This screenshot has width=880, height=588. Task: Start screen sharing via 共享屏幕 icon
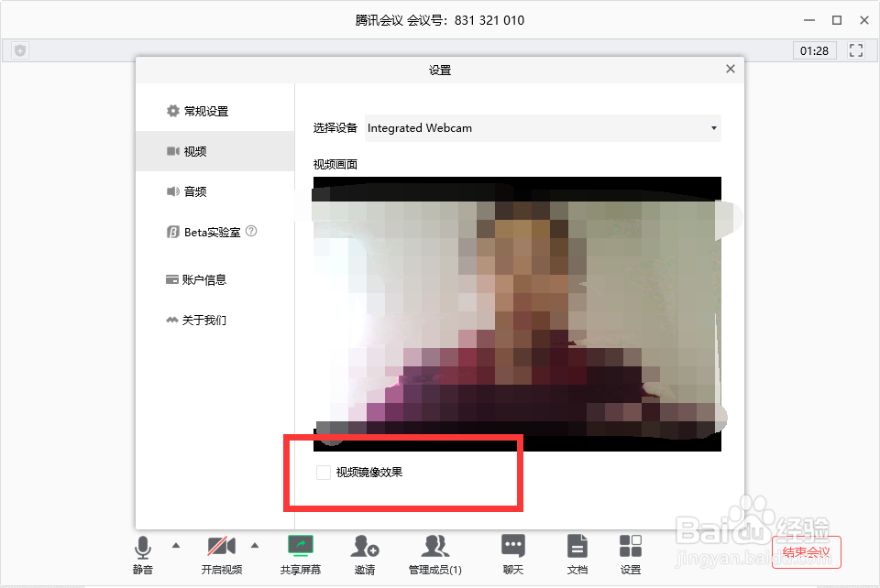(x=300, y=547)
